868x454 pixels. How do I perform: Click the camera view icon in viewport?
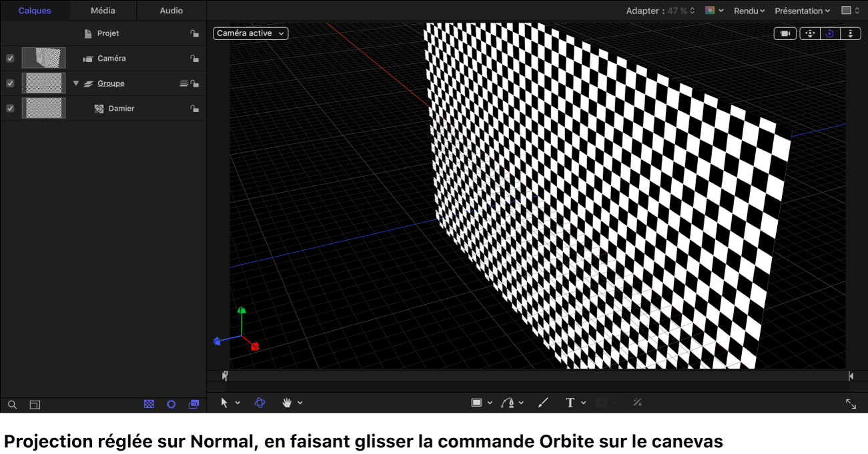tap(785, 33)
